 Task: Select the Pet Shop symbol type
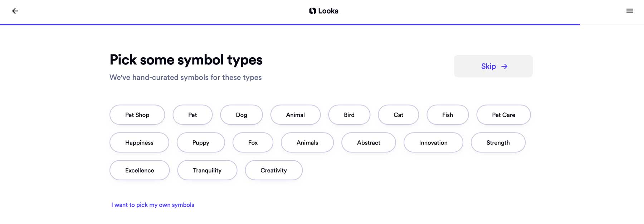(137, 115)
